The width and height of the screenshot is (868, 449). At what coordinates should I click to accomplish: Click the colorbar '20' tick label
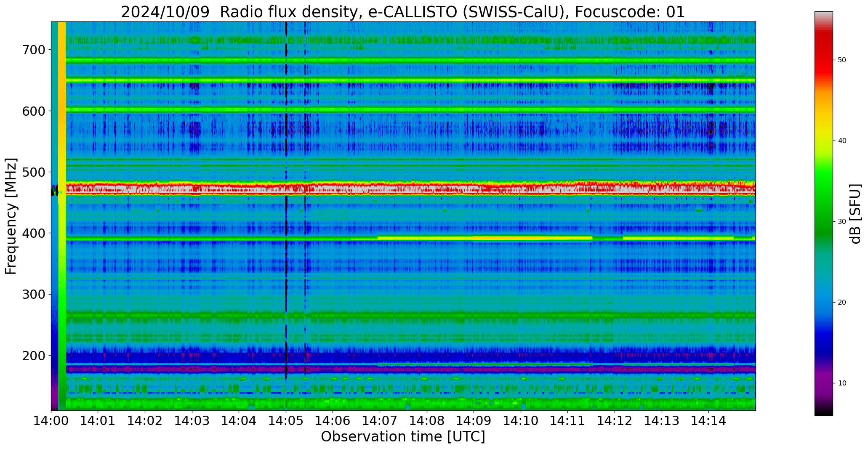pyautogui.click(x=842, y=303)
